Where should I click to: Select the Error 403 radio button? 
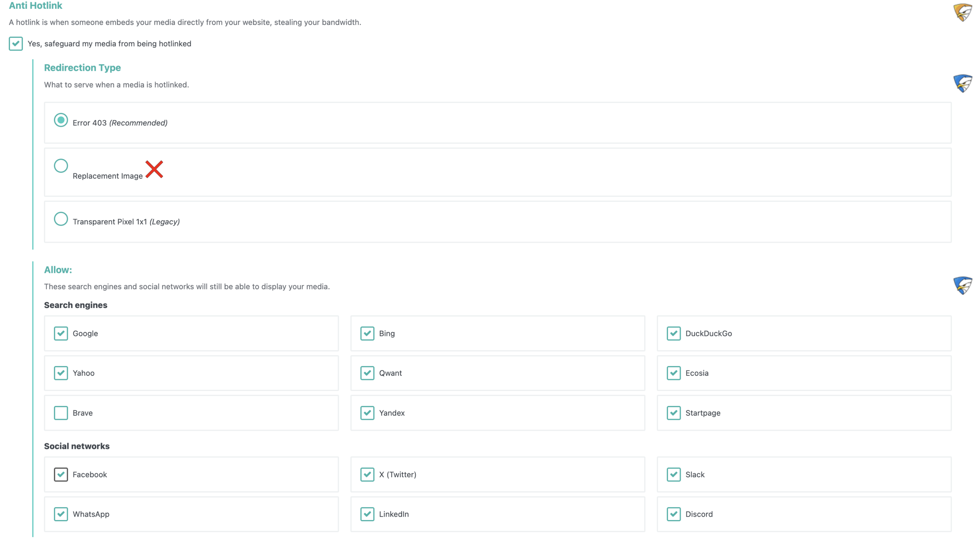click(x=61, y=120)
